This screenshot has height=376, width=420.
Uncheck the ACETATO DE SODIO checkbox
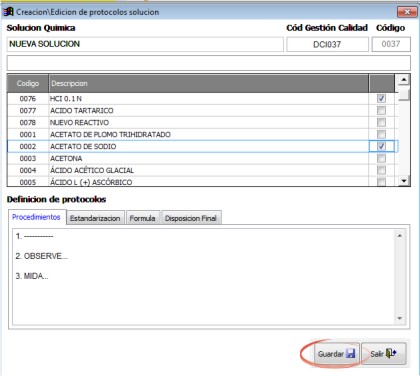[x=381, y=146]
